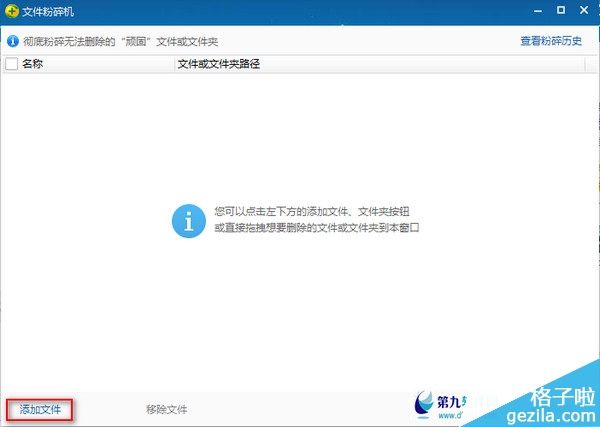The height and width of the screenshot is (427, 600).
Task: Click the small blue info icon in the header
Action: [x=12, y=42]
